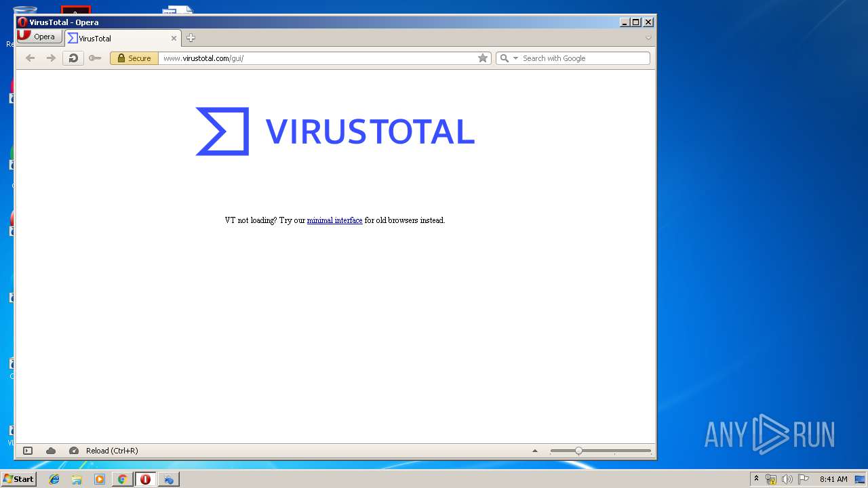Open Windows Media Player from taskbar
The height and width of the screenshot is (488, 868).
coord(100,479)
